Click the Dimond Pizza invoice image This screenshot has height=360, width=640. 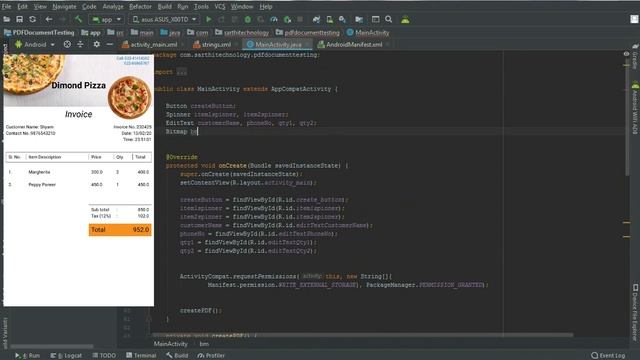click(x=78, y=180)
